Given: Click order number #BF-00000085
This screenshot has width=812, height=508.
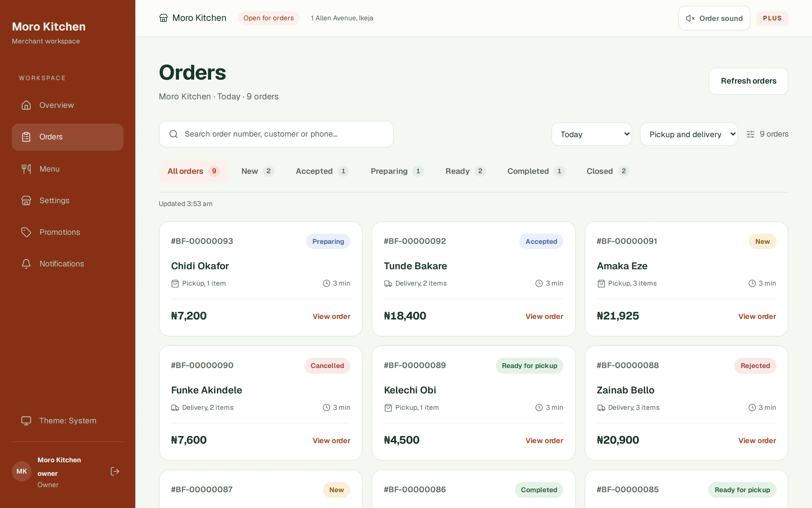Looking at the screenshot, I should click(627, 490).
